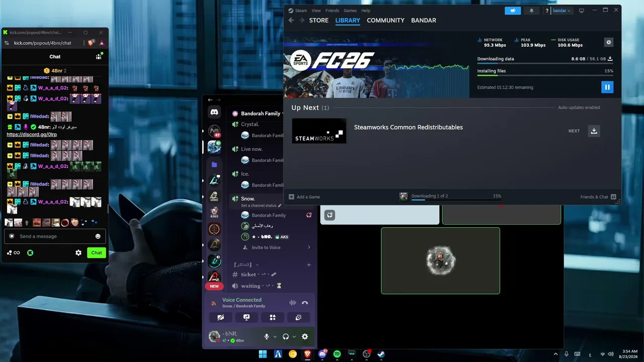This screenshot has height=362, width=644.
Task: Go back in Steam navigation
Action: point(291,20)
